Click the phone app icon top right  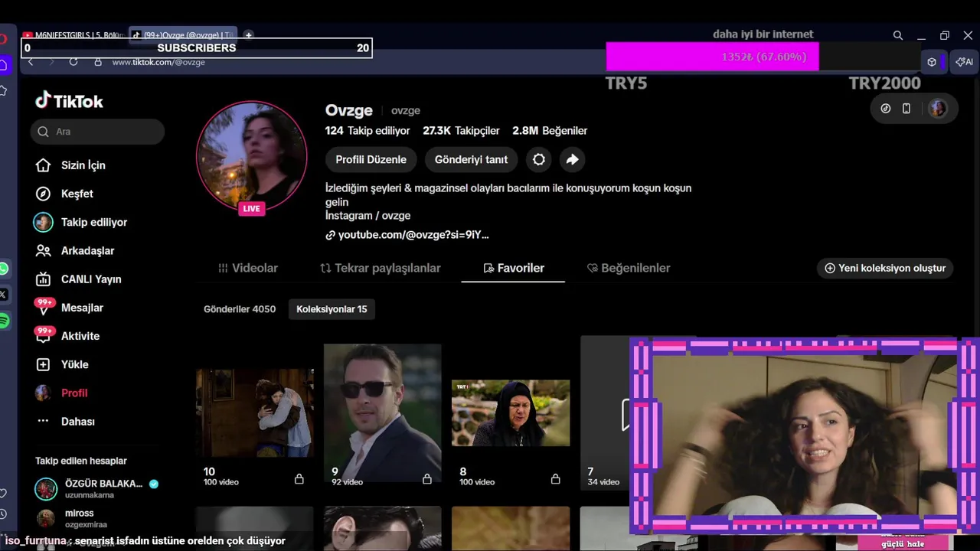point(906,109)
